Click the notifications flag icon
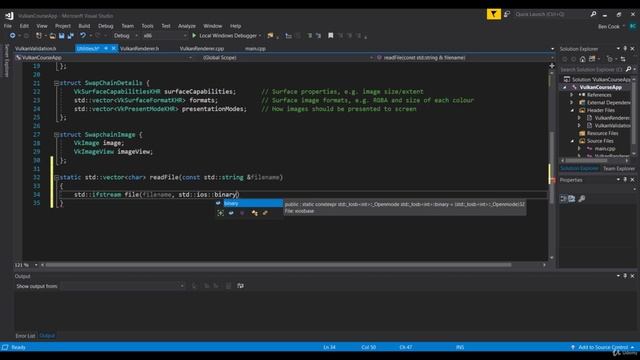Viewport: 640px width, 360px height. click(x=493, y=14)
